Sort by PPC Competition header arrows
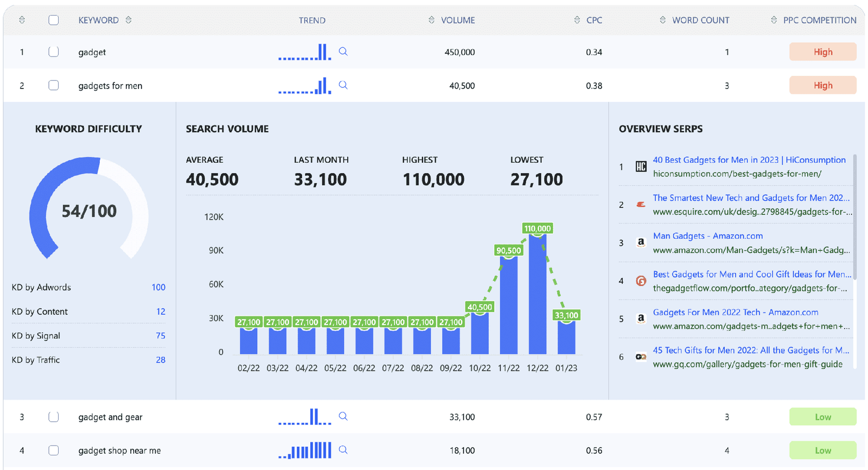 click(x=774, y=20)
